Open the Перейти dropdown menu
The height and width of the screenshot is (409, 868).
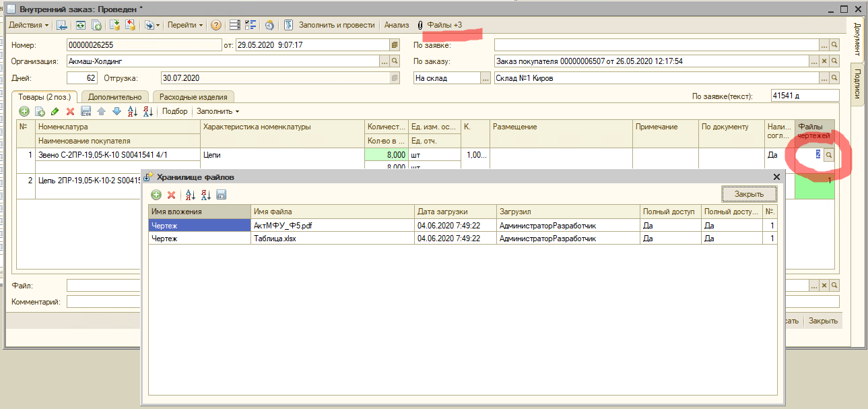point(185,25)
